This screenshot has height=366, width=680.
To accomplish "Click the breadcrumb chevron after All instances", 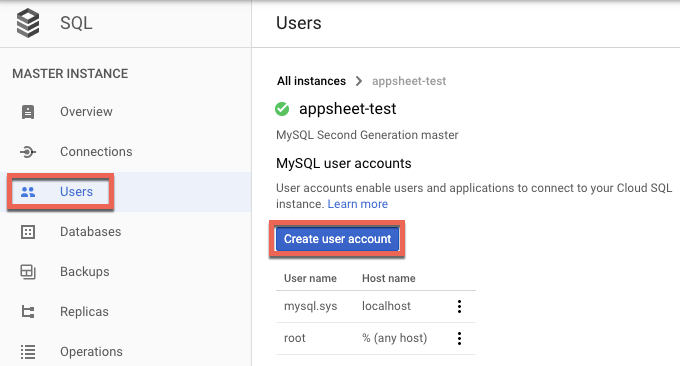I will coord(359,81).
